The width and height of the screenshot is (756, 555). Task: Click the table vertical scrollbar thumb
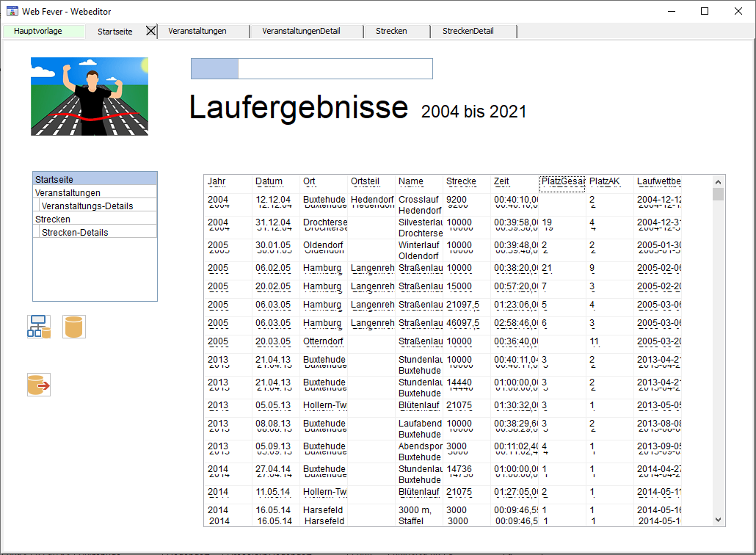click(x=719, y=194)
